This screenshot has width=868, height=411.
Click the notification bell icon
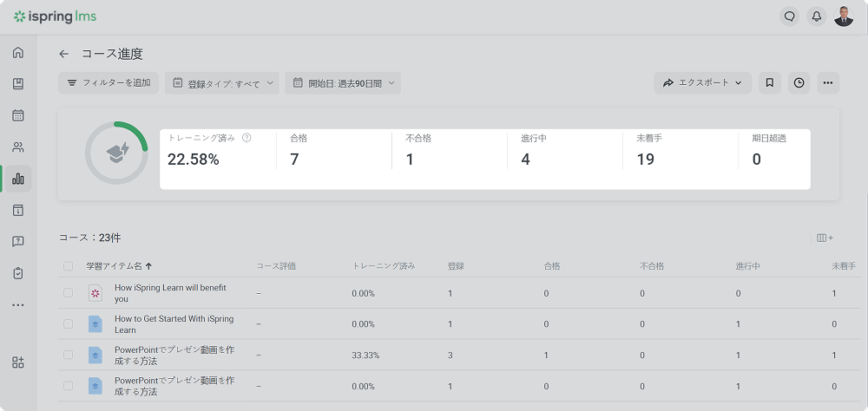click(816, 16)
